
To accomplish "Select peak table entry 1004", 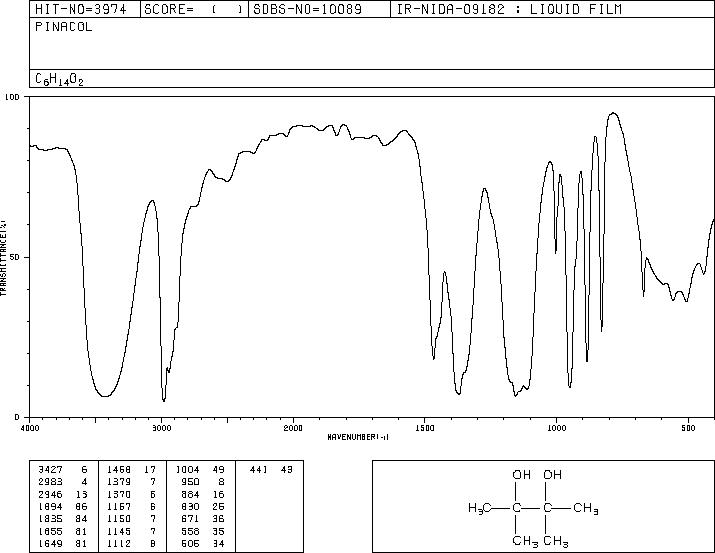I will coord(187,470).
